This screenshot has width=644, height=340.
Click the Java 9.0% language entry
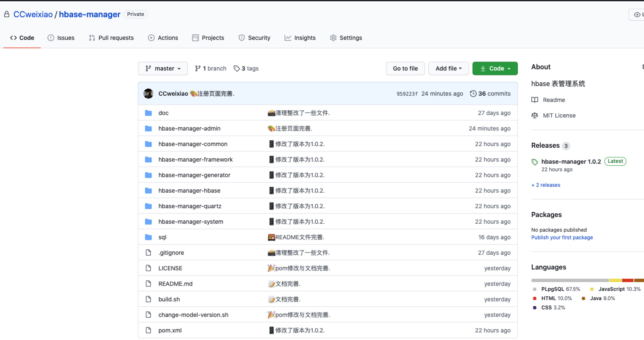[598, 298]
